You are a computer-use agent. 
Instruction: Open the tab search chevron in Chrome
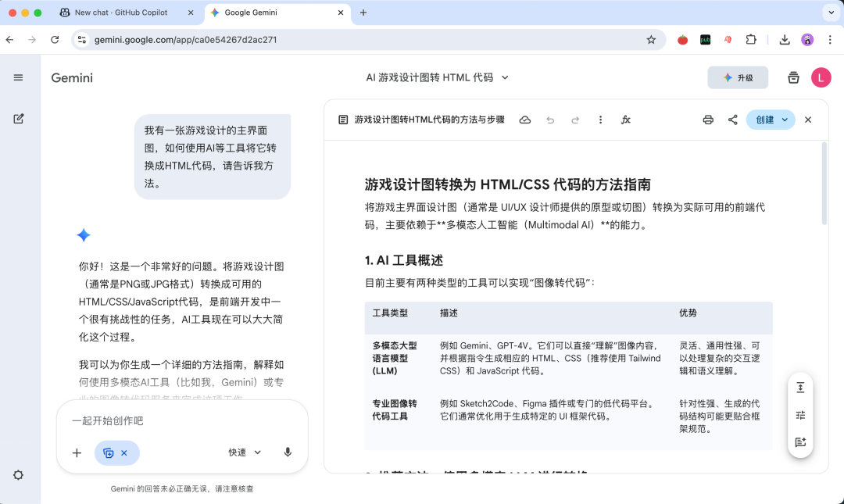point(831,13)
